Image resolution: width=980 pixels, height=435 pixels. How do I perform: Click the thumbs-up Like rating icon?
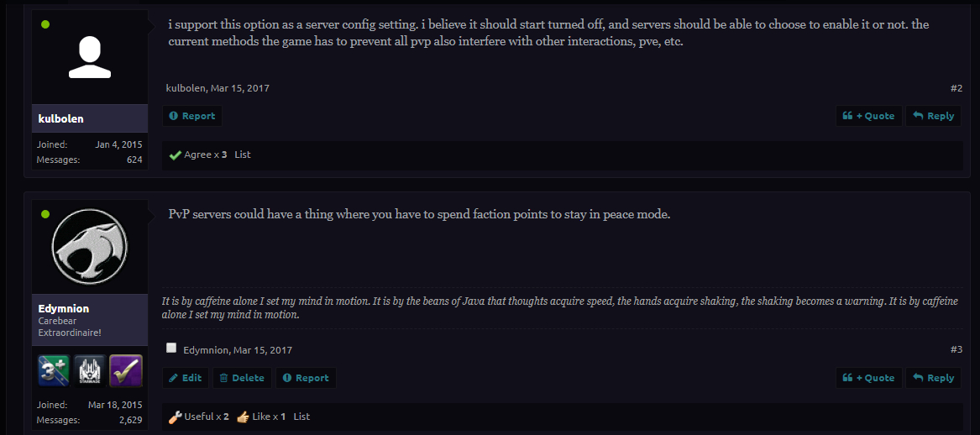click(244, 417)
